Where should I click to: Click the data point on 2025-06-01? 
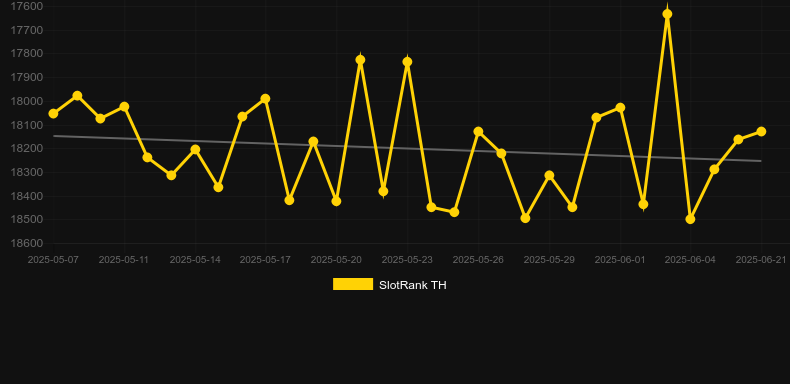tap(620, 108)
